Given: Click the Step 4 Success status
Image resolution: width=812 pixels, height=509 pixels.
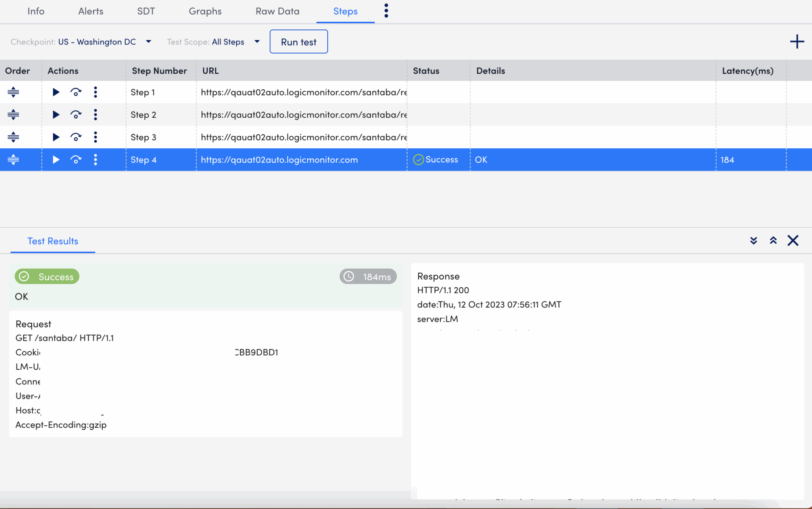Looking at the screenshot, I should (x=435, y=159).
